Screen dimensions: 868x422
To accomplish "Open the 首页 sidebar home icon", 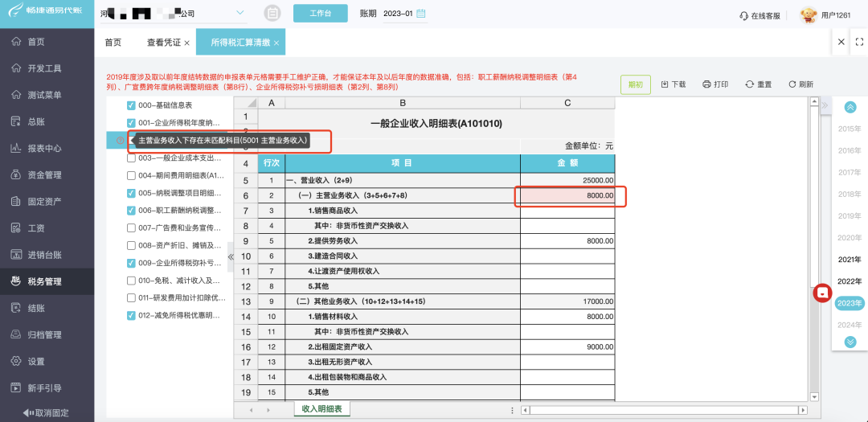I will point(16,42).
